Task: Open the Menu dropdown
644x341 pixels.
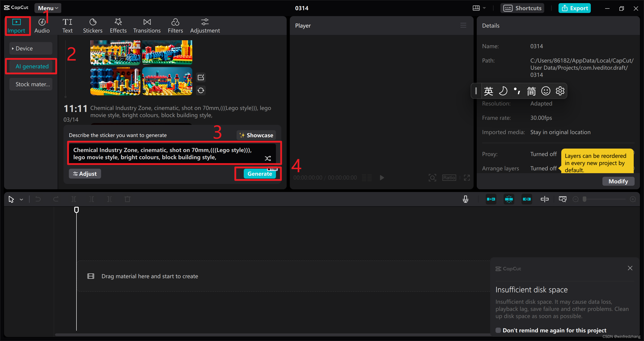Action: tap(48, 8)
